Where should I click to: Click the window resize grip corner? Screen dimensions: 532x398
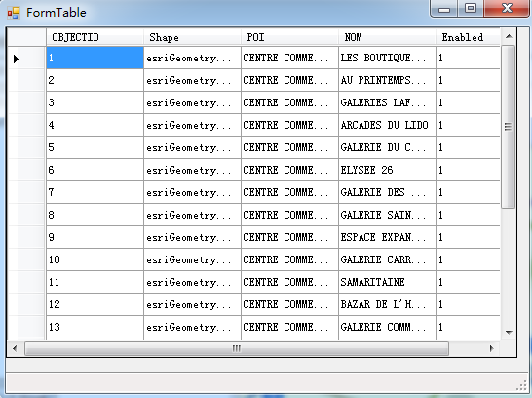pyautogui.click(x=521, y=385)
